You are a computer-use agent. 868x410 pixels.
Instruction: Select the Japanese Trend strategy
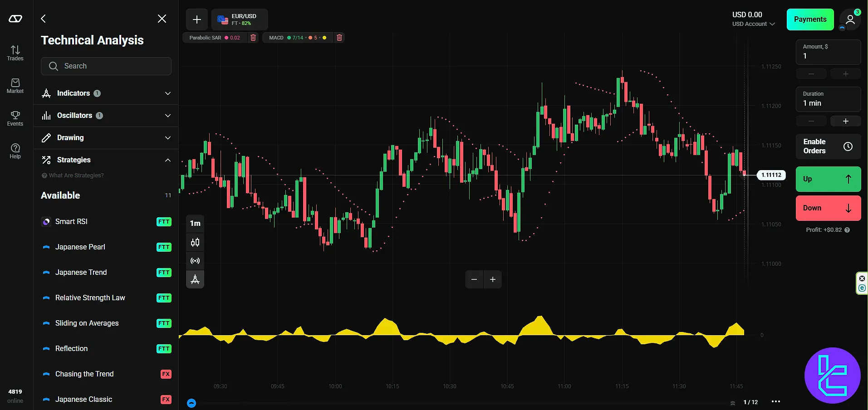coord(106,273)
